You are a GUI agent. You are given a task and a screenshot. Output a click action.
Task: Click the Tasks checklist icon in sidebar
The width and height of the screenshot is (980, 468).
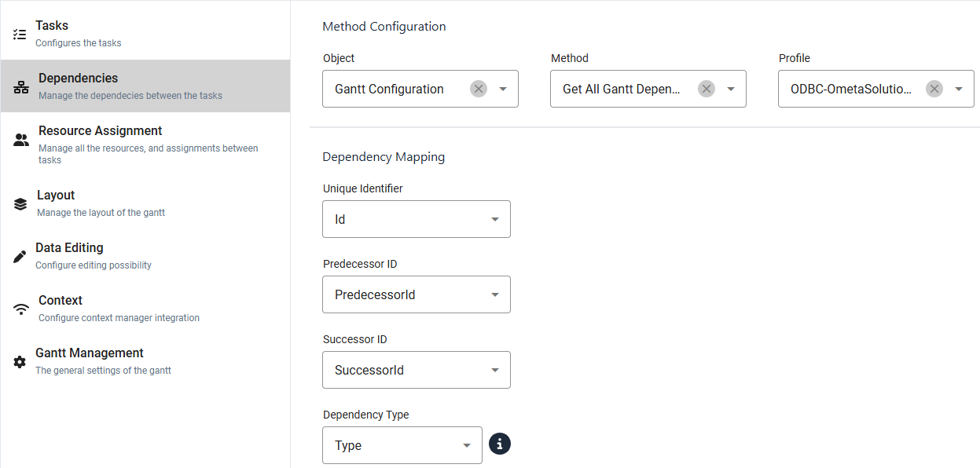pyautogui.click(x=20, y=35)
